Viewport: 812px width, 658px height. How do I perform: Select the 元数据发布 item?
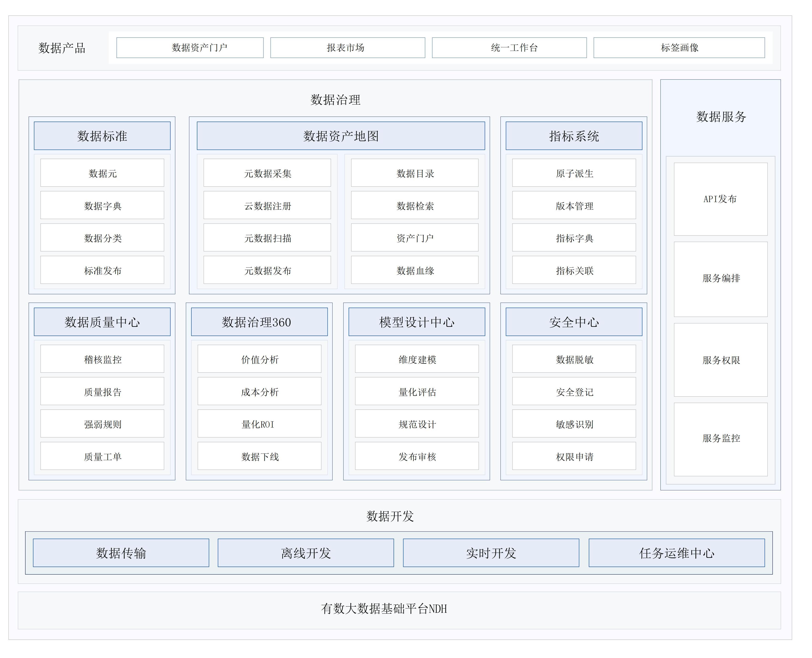[267, 270]
